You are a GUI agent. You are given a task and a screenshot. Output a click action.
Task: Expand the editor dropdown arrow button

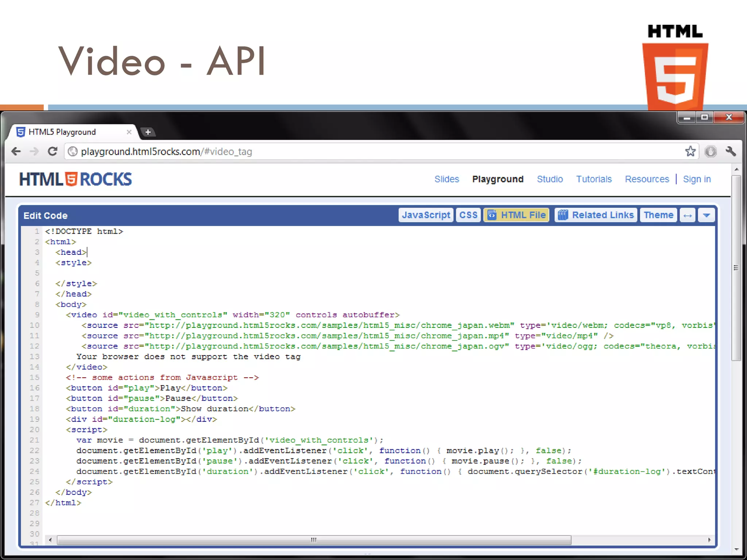coord(706,215)
